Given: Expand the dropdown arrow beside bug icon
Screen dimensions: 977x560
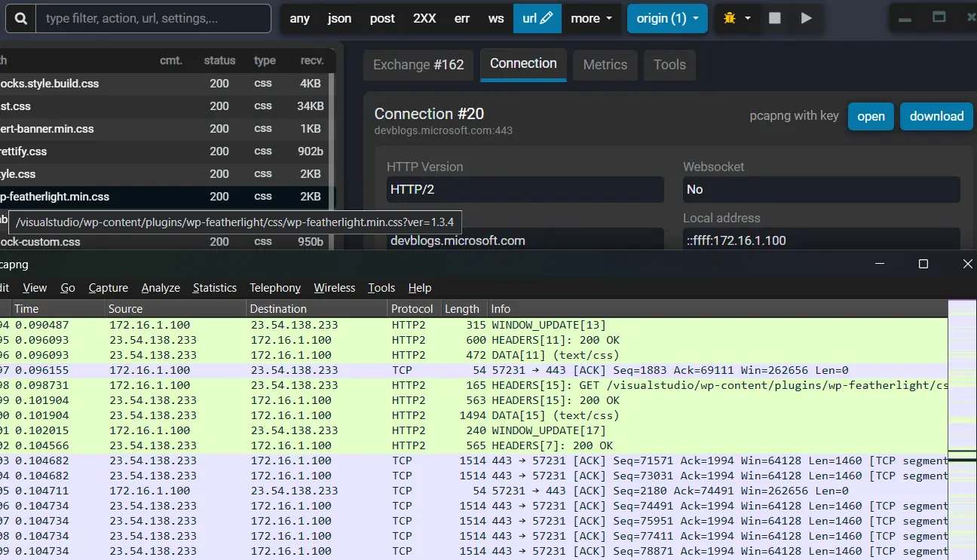Looking at the screenshot, I should pos(748,18).
